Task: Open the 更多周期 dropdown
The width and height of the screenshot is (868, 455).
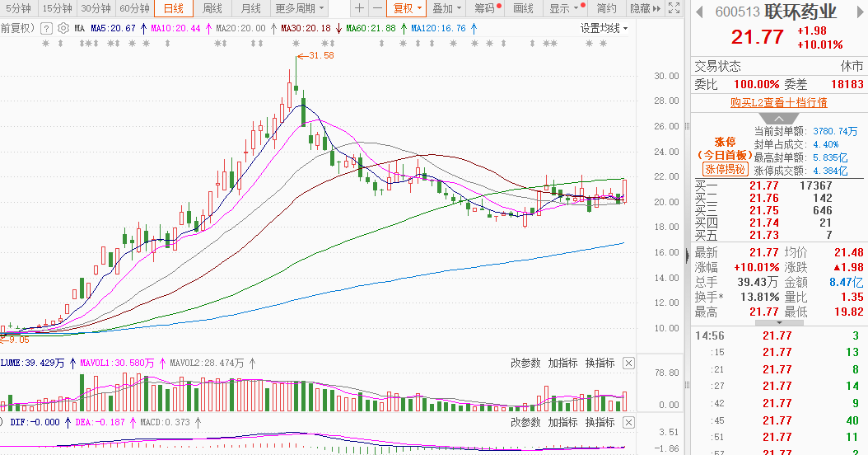Action: tap(300, 8)
